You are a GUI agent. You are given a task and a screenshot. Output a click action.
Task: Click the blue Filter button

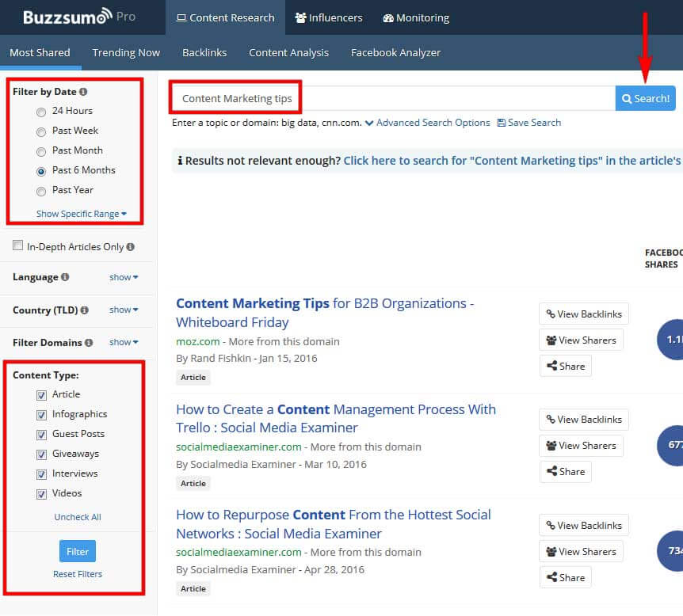[x=78, y=551]
